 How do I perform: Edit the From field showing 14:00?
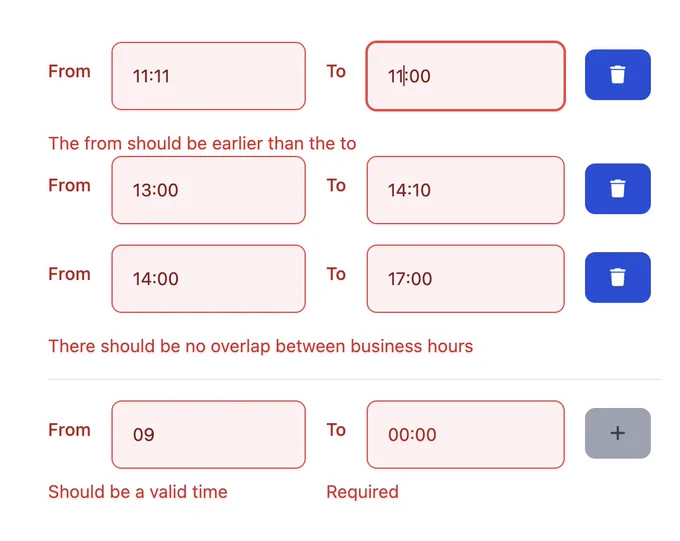[x=209, y=279]
